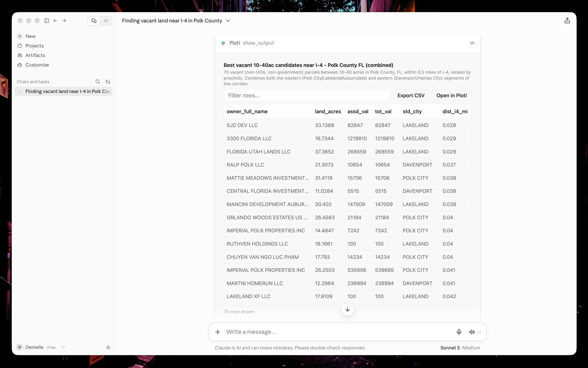Click the microphone dictation icon

(x=459, y=332)
